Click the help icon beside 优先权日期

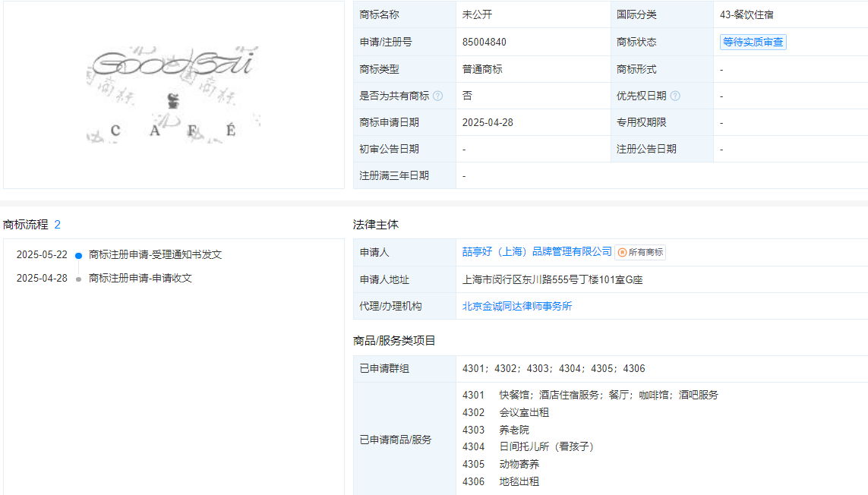pos(675,96)
